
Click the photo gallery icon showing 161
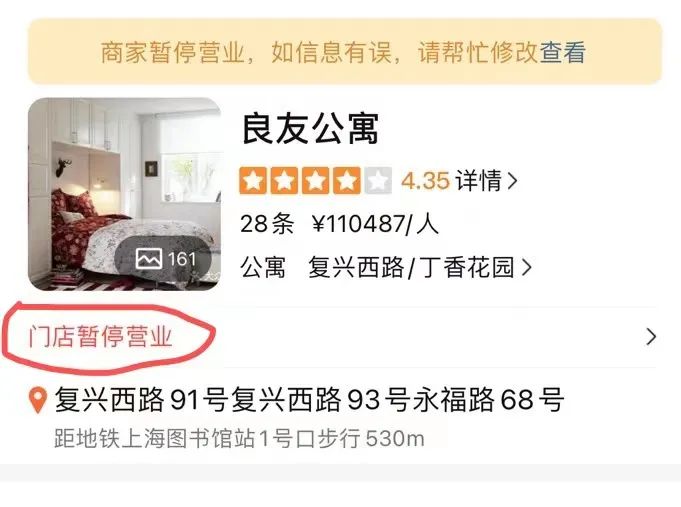pyautogui.click(x=166, y=259)
